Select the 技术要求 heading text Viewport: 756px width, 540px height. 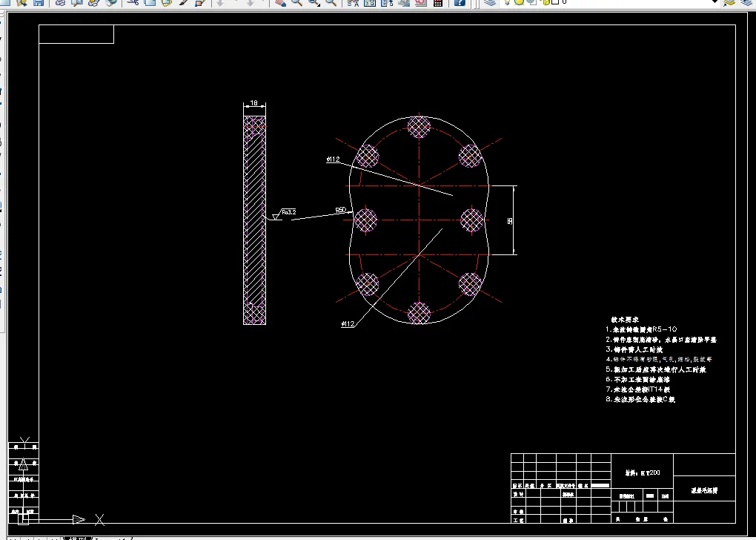625,320
